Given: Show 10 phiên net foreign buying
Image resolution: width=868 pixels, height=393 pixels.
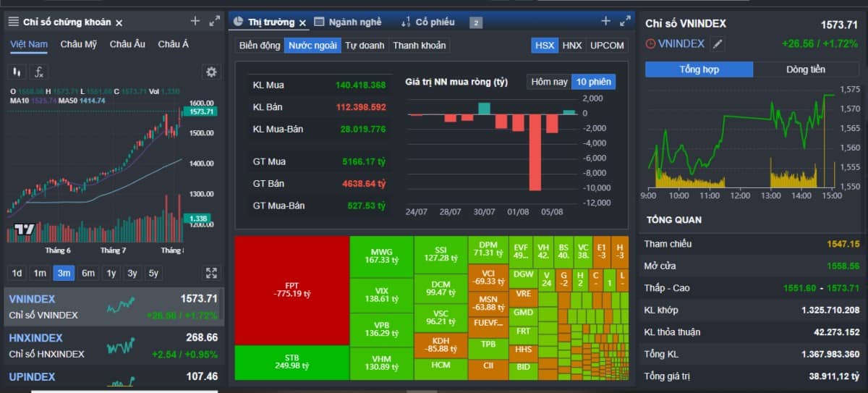Looking at the screenshot, I should pyautogui.click(x=593, y=82).
